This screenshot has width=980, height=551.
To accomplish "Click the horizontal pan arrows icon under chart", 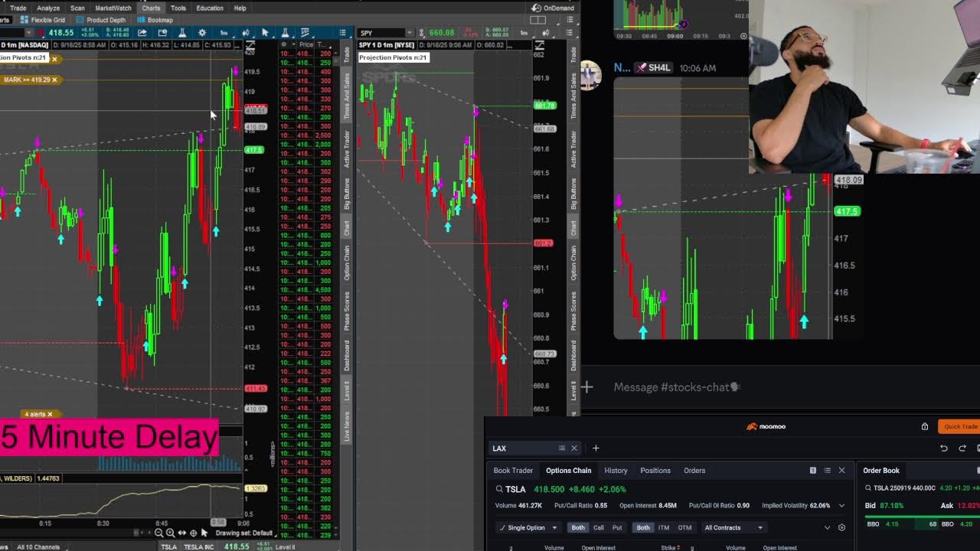I will tap(181, 533).
